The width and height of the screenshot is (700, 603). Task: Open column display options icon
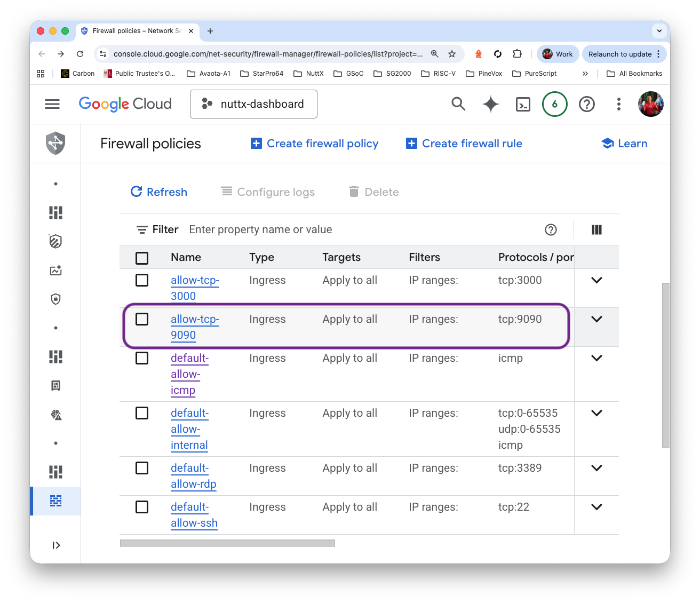tap(596, 229)
